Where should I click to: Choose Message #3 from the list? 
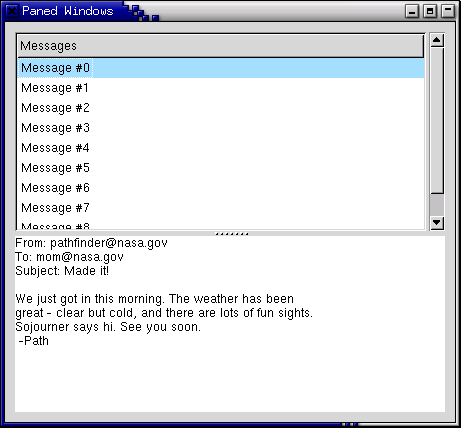[221, 128]
